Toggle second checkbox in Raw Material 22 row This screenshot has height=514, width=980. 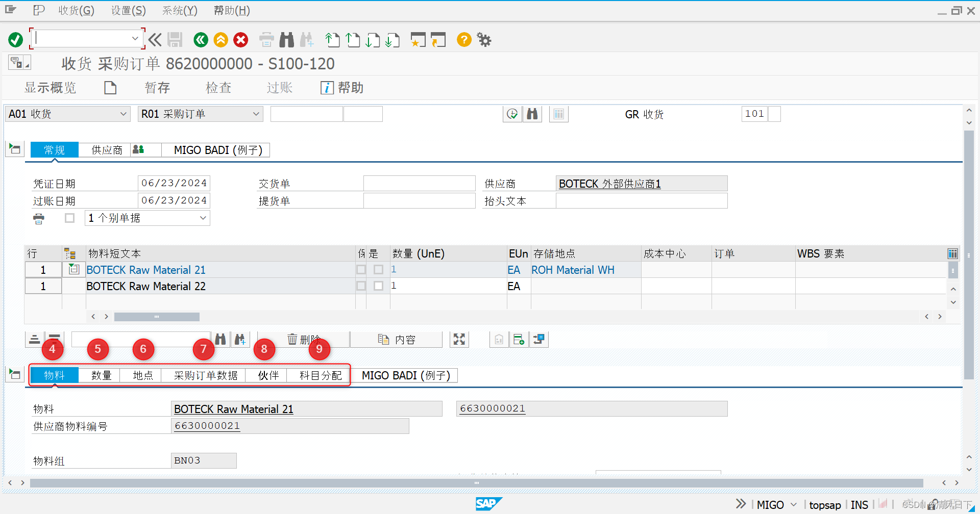click(378, 286)
